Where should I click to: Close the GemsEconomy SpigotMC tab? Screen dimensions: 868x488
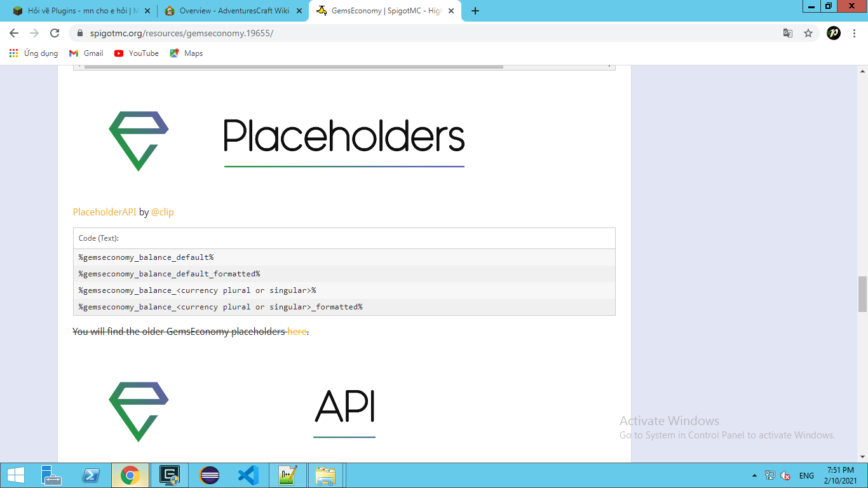point(451,11)
